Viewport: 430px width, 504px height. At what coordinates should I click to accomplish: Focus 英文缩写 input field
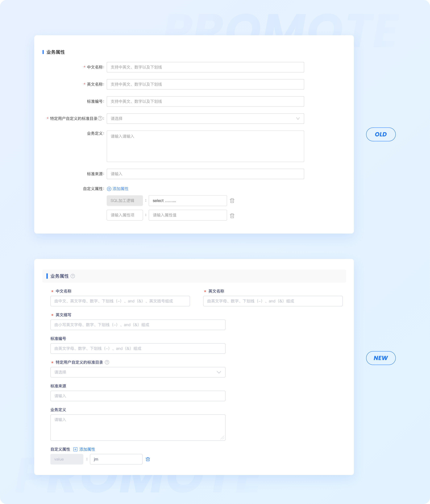coord(138,325)
